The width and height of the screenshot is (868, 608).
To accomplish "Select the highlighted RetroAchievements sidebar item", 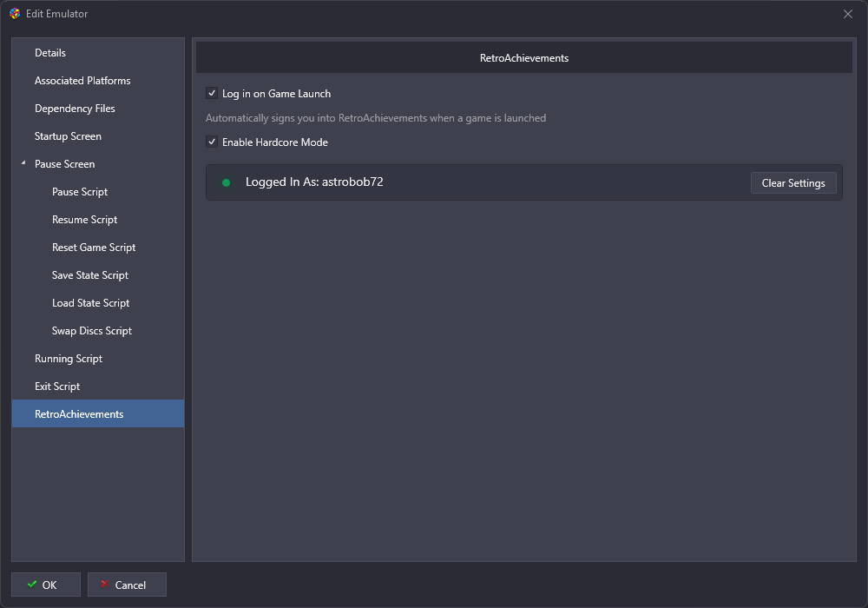I will tap(98, 413).
